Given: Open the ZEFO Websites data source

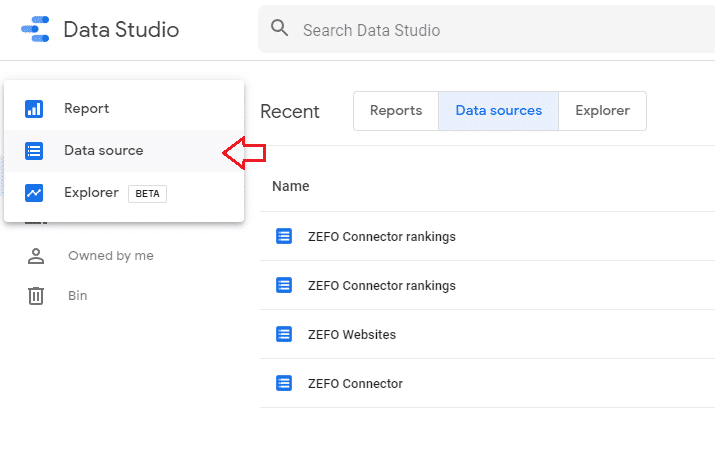Looking at the screenshot, I should tap(352, 334).
